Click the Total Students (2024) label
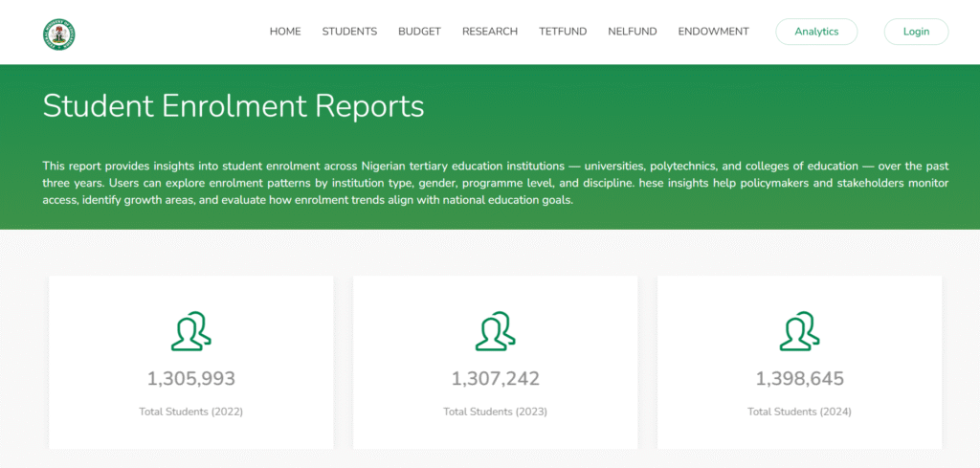Viewport: 980px width, 468px height. click(799, 412)
